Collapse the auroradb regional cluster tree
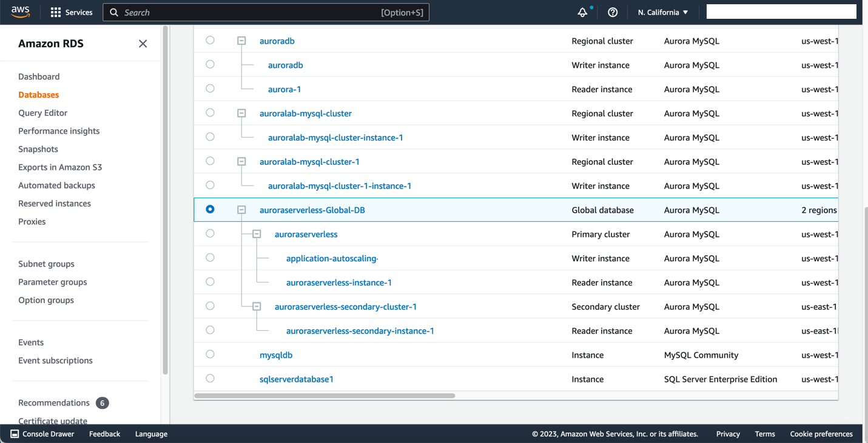 point(241,41)
